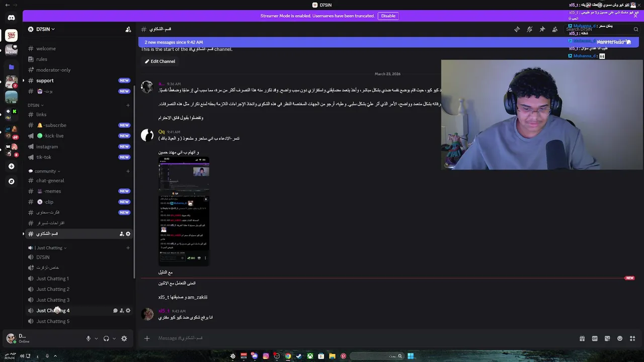Screen dimensions: 644x362
Task: Join D7SIN voice channel
Action: [79, 257]
